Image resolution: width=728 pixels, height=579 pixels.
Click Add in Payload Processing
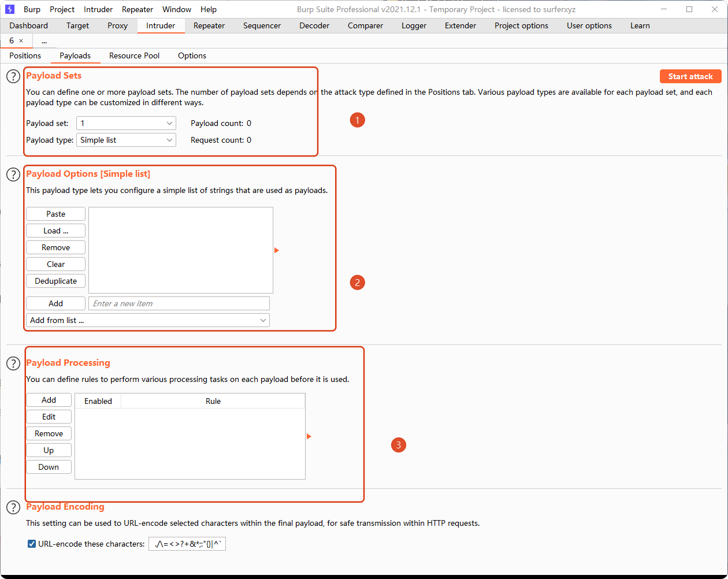49,400
